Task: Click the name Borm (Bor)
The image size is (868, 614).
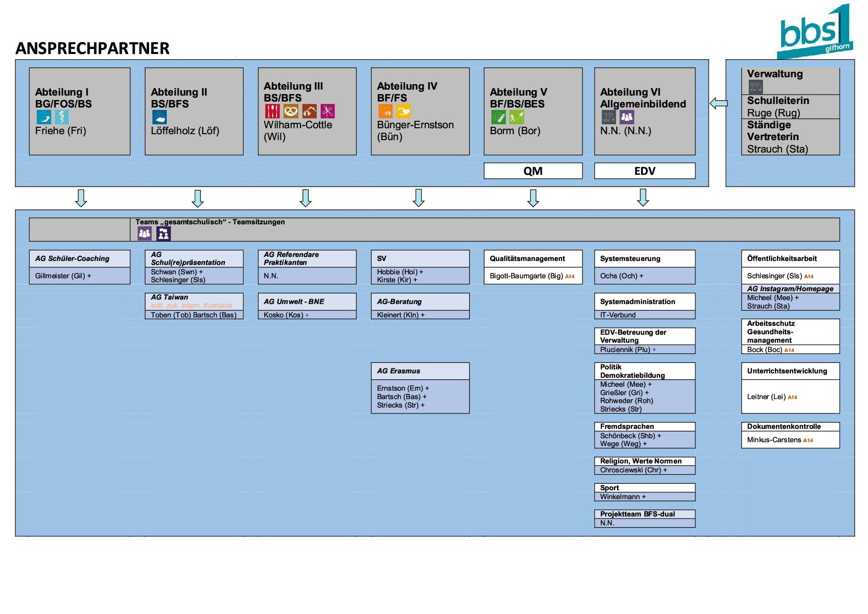Action: [515, 131]
